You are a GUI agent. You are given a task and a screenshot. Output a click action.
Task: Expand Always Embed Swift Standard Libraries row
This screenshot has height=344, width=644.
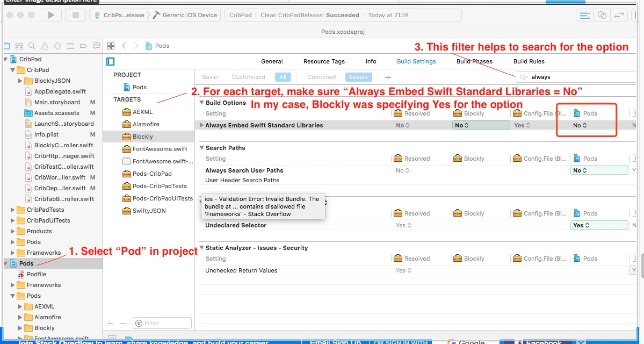(201, 125)
